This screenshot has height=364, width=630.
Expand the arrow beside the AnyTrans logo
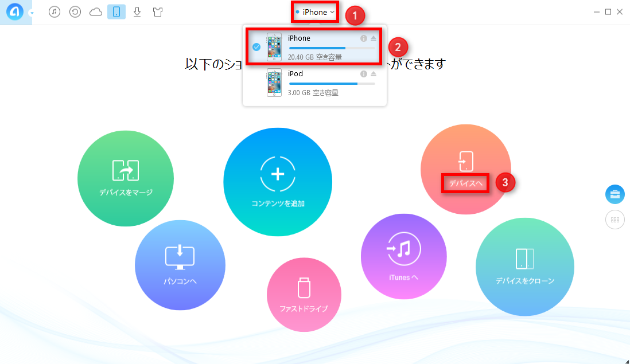(x=32, y=13)
